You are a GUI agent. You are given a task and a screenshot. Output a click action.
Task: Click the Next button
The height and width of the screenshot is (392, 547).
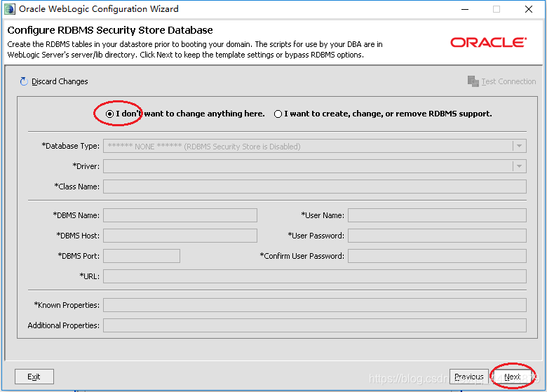tap(512, 377)
